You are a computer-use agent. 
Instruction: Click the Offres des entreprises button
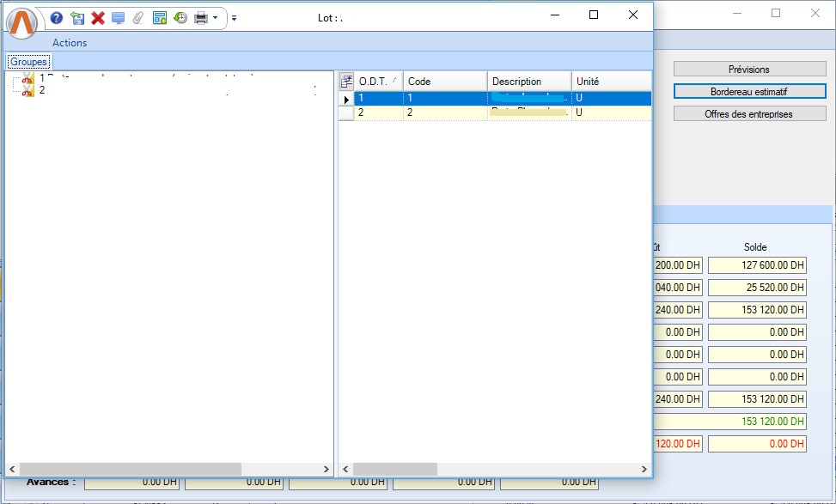748,113
